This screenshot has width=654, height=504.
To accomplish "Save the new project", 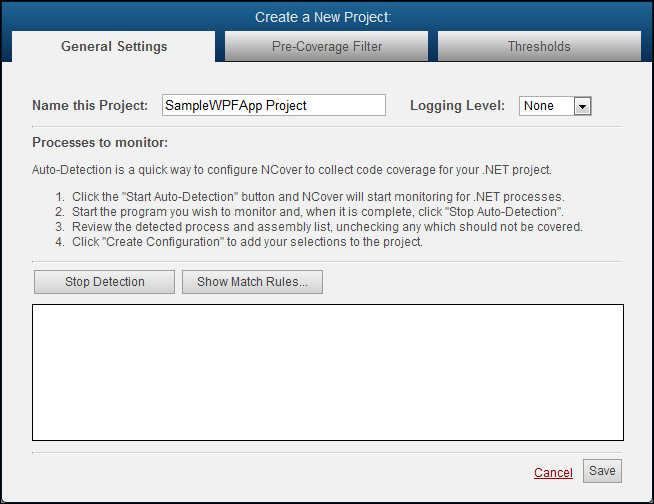I will pos(602,471).
